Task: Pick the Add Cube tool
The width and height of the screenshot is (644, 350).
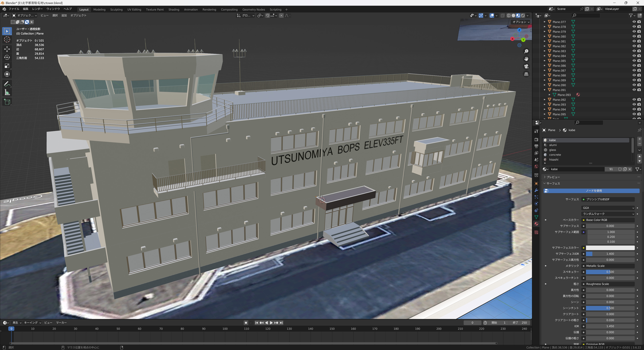Action: tap(7, 102)
